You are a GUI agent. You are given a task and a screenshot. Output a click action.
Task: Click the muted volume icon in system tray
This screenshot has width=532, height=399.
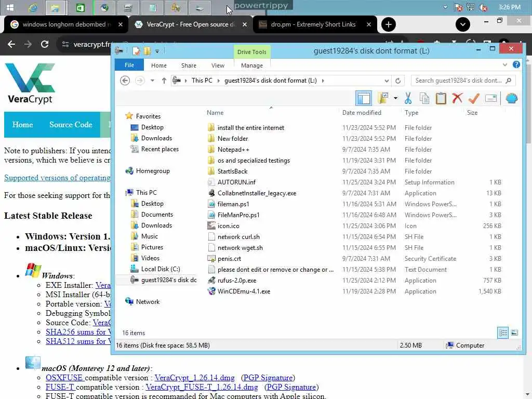[x=483, y=7]
